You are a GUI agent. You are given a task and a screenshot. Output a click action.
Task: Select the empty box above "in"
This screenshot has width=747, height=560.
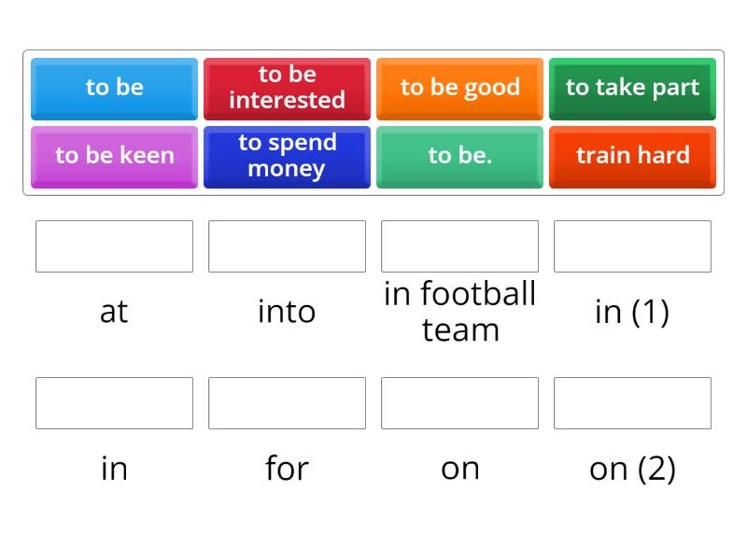tap(114, 403)
